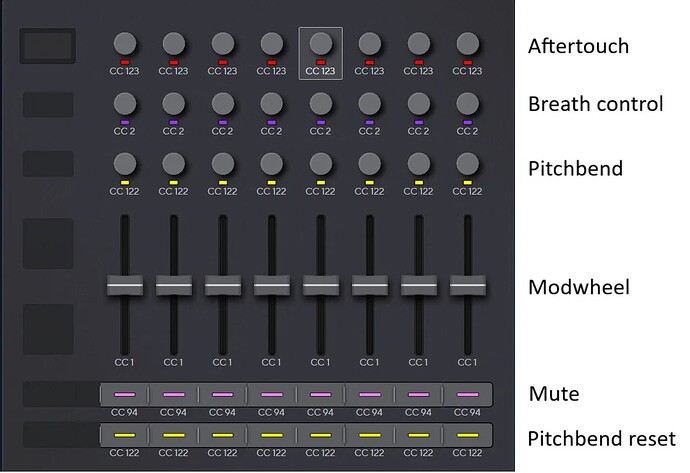This screenshot has width=690, height=473.
Task: Toggle the first pink CC 94 Mute button
Action: (x=125, y=395)
